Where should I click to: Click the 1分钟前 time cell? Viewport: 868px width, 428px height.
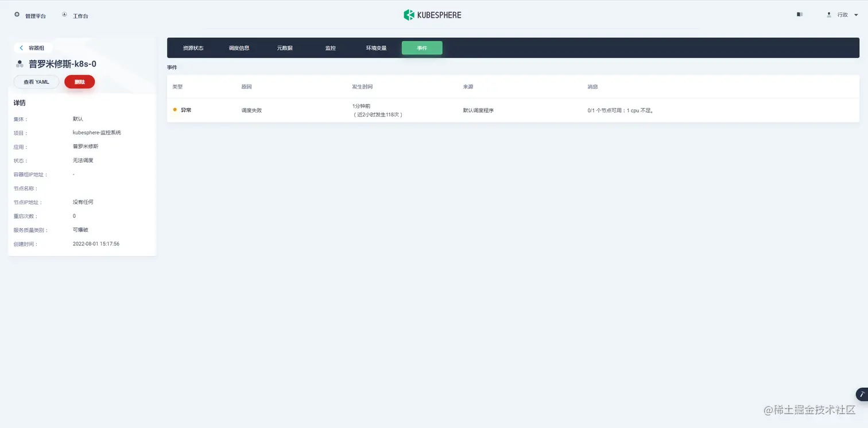coord(362,106)
